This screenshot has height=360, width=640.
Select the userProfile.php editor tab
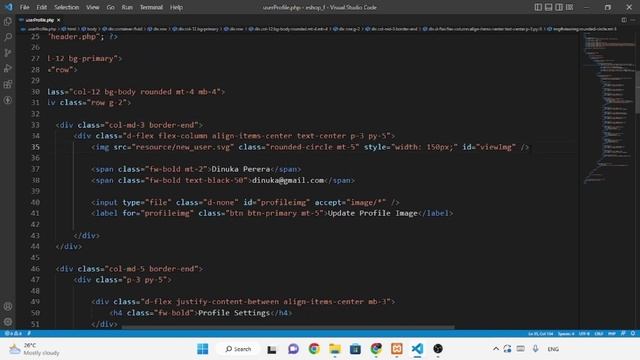pos(40,20)
